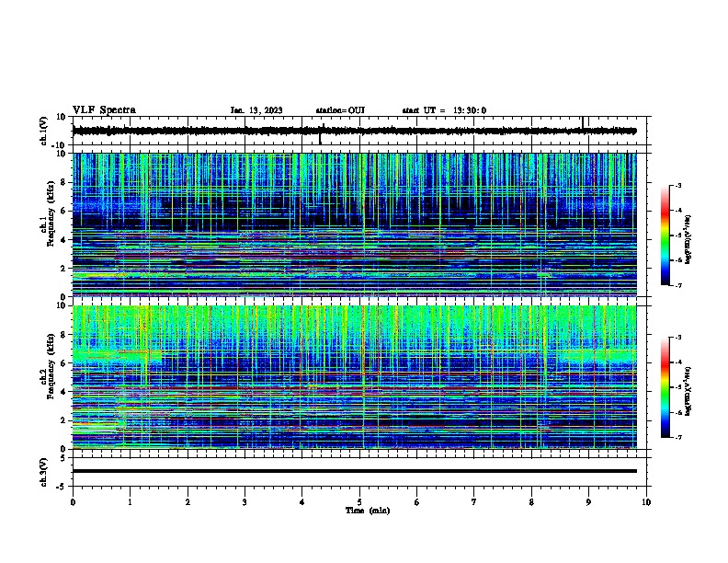Click the time axis tick label "1"
728x563 pixels.
tap(130, 502)
